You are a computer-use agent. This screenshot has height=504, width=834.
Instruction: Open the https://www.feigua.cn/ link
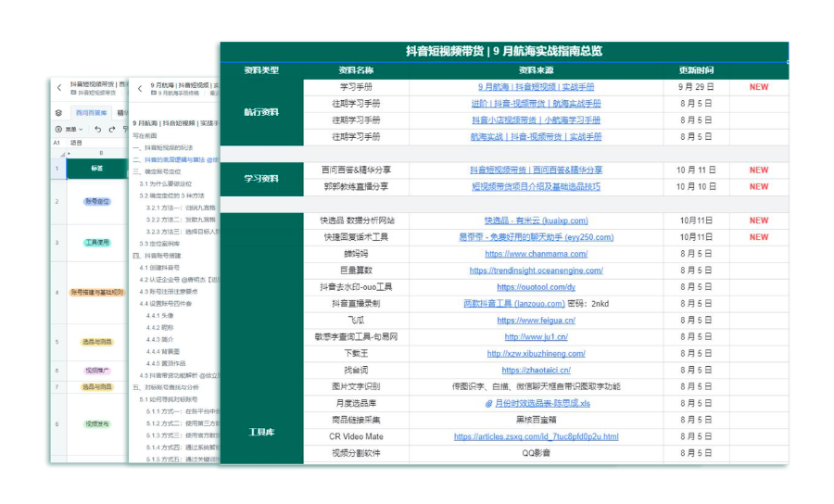(x=537, y=321)
